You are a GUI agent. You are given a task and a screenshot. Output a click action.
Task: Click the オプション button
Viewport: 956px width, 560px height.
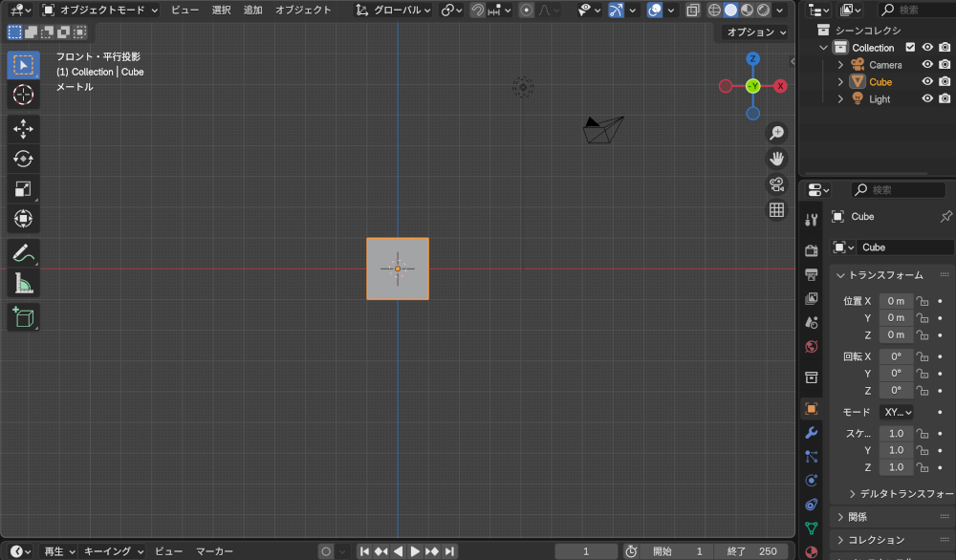click(x=756, y=32)
